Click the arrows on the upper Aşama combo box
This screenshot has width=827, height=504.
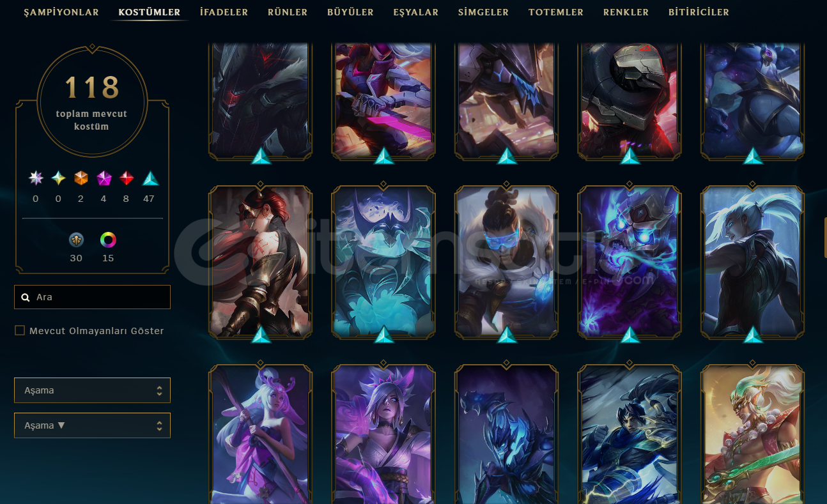[x=159, y=390]
